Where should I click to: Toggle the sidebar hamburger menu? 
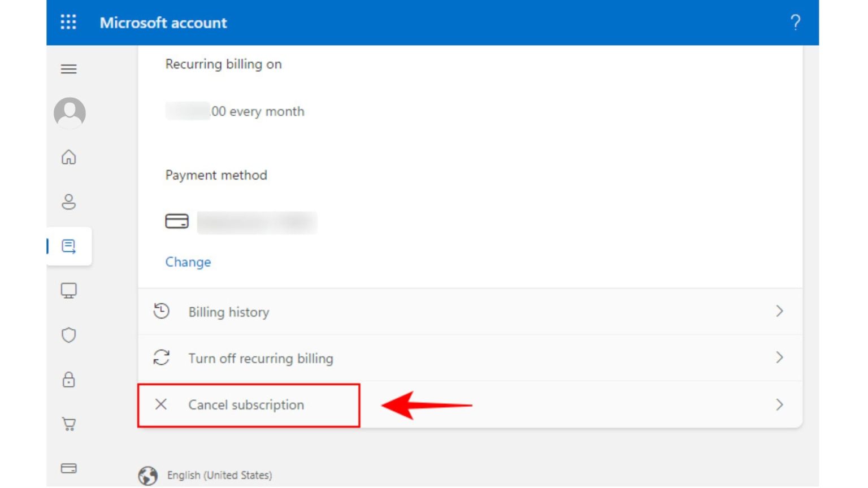68,69
